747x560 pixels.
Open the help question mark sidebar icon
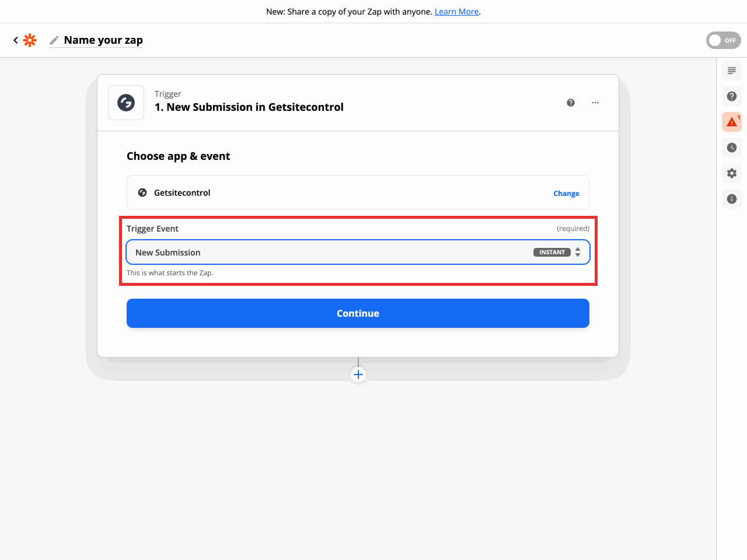pos(732,96)
